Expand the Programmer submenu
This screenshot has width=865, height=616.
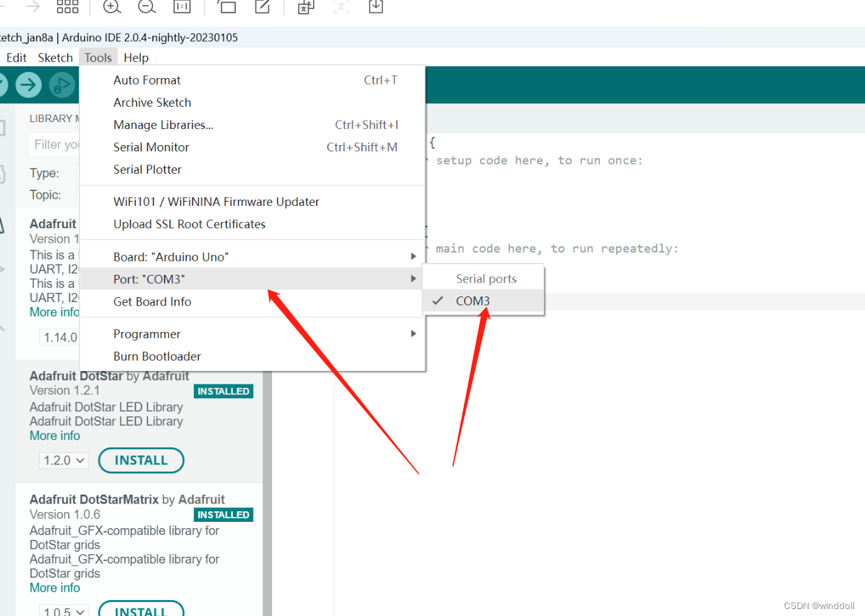[253, 334]
